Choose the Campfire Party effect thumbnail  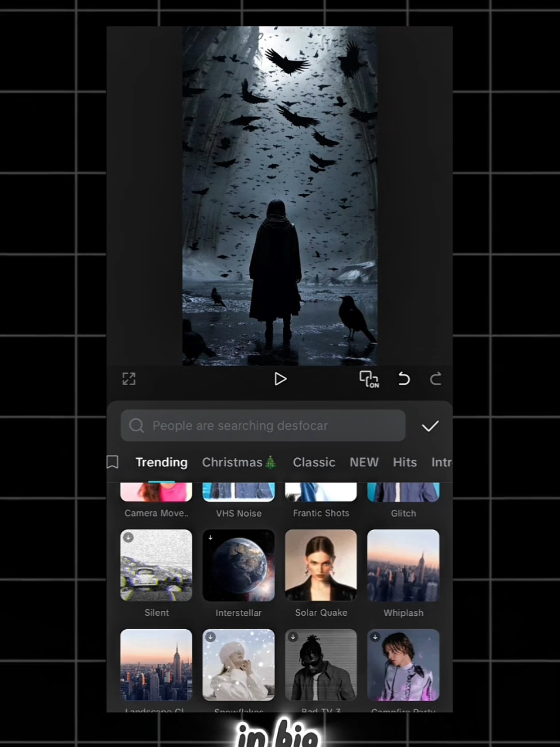click(403, 665)
